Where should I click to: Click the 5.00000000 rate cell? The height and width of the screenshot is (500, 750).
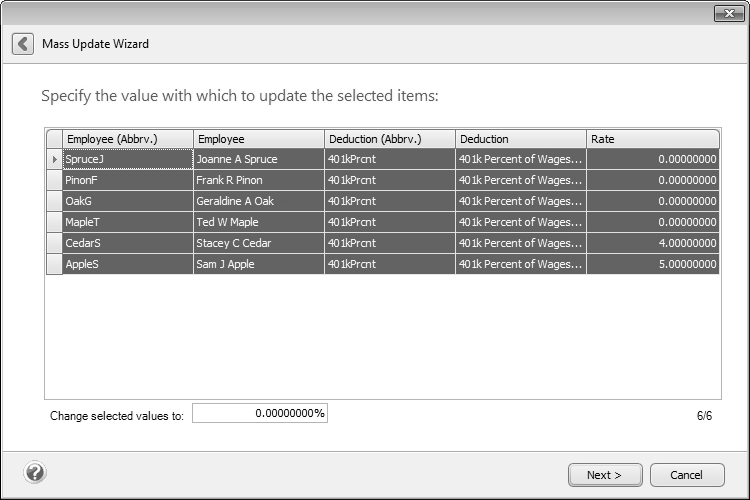coord(652,264)
